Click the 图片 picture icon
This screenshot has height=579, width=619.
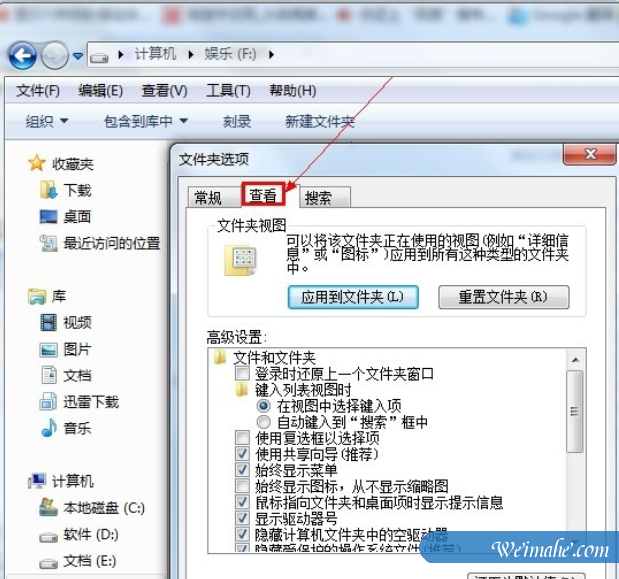click(49, 350)
